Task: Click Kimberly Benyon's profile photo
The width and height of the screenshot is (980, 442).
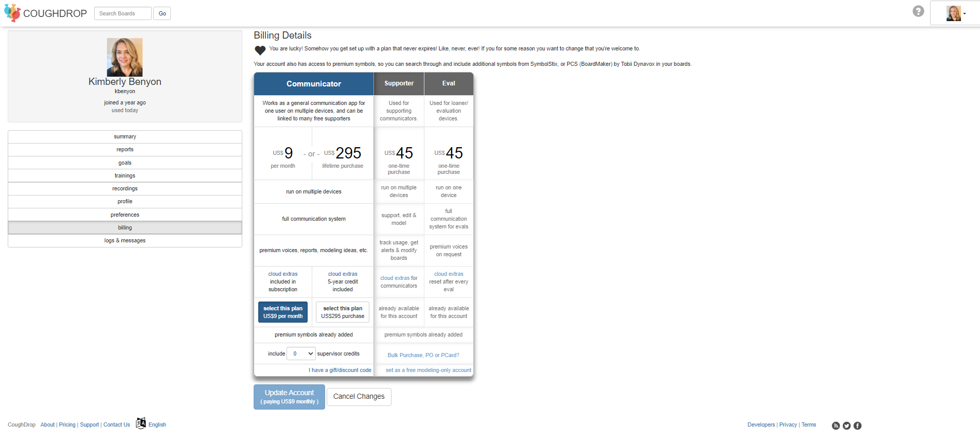Action: (x=124, y=57)
